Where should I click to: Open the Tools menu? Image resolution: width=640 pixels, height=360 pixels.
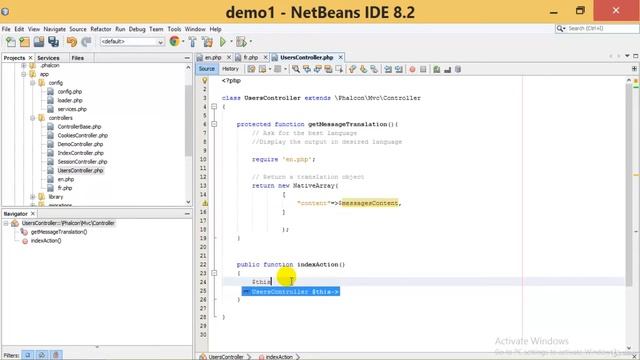coord(174,29)
